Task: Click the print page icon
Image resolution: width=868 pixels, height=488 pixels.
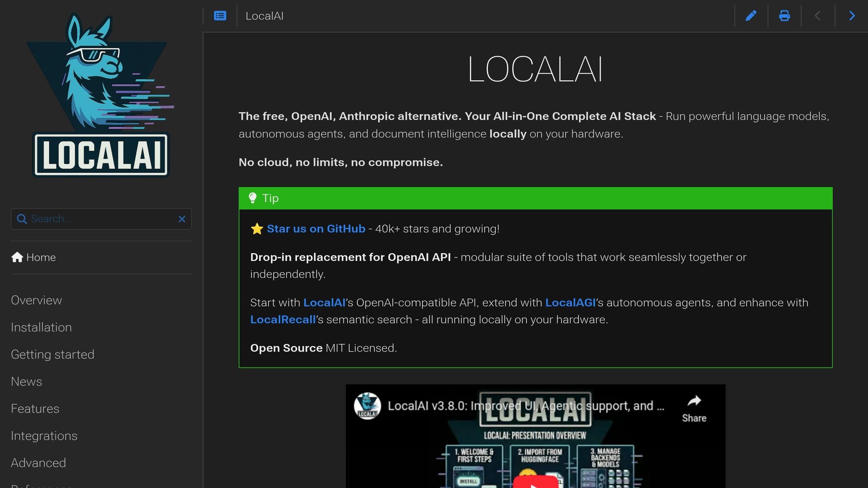Action: pyautogui.click(x=785, y=16)
